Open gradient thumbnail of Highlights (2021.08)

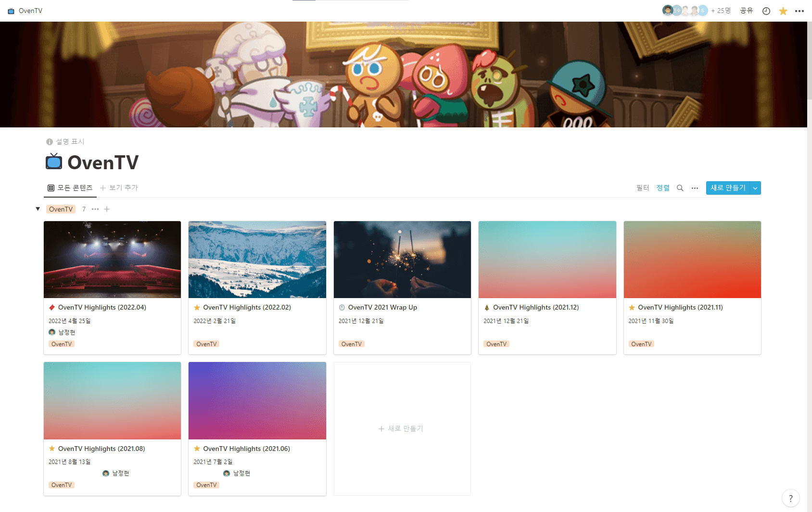[x=112, y=401]
